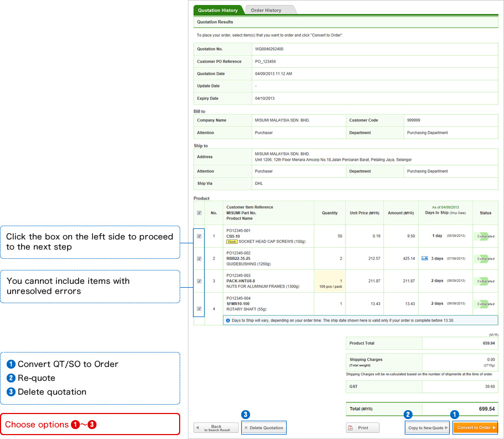Image resolution: width=504 pixels, height=439 pixels.
Task: Click Completed status icon for SFMR10-100
Action: pyautogui.click(x=485, y=304)
